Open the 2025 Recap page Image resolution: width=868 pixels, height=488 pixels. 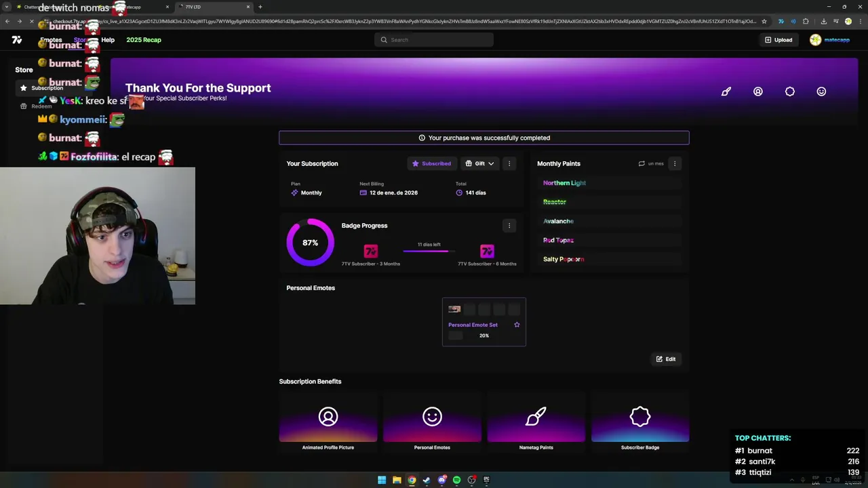tap(144, 40)
